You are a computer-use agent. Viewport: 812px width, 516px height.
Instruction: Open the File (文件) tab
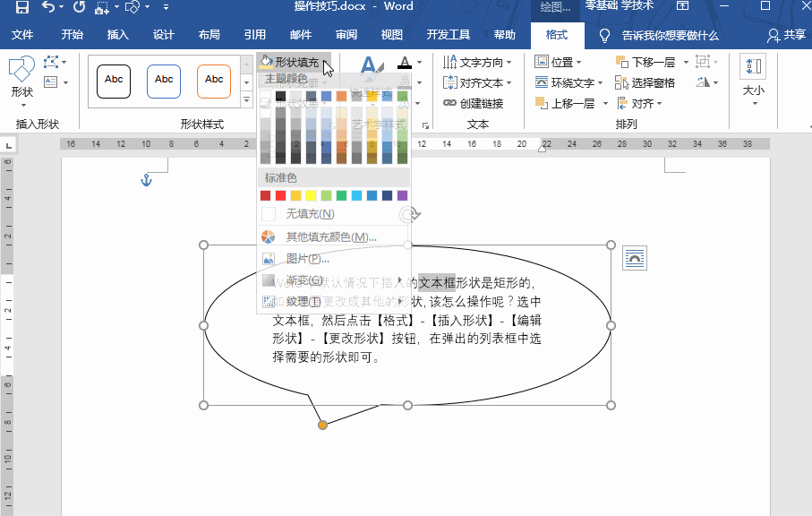pyautogui.click(x=22, y=35)
